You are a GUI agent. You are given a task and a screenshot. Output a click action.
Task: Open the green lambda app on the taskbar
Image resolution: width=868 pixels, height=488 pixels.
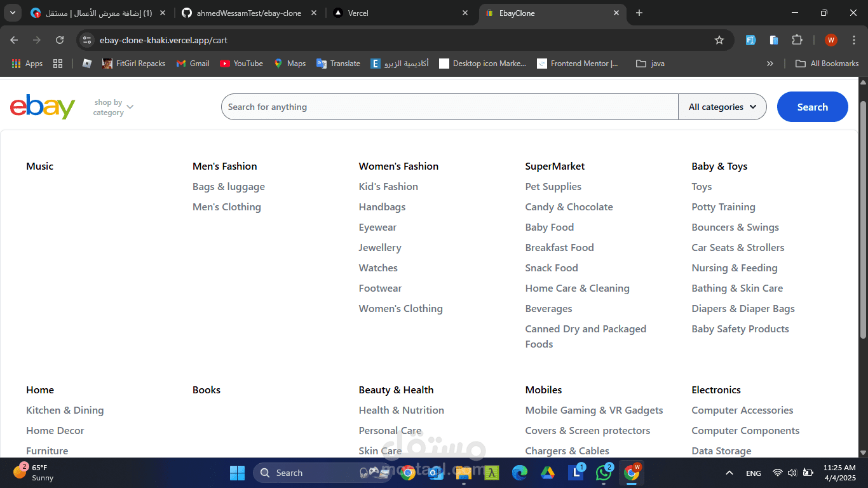[x=491, y=473]
